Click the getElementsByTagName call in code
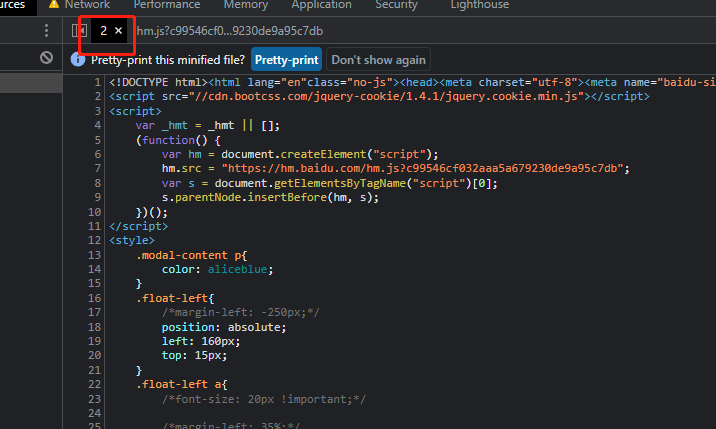The image size is (716, 429). tap(340, 183)
